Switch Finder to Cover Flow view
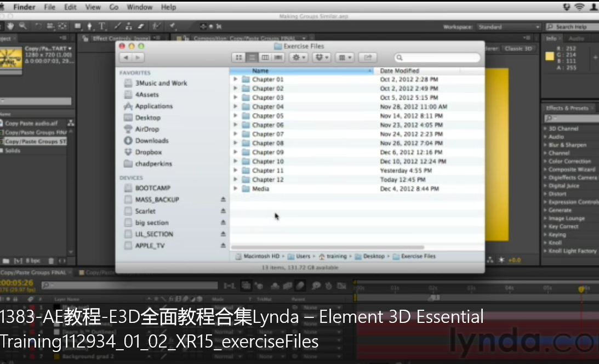This screenshot has height=364, width=599. [x=278, y=58]
